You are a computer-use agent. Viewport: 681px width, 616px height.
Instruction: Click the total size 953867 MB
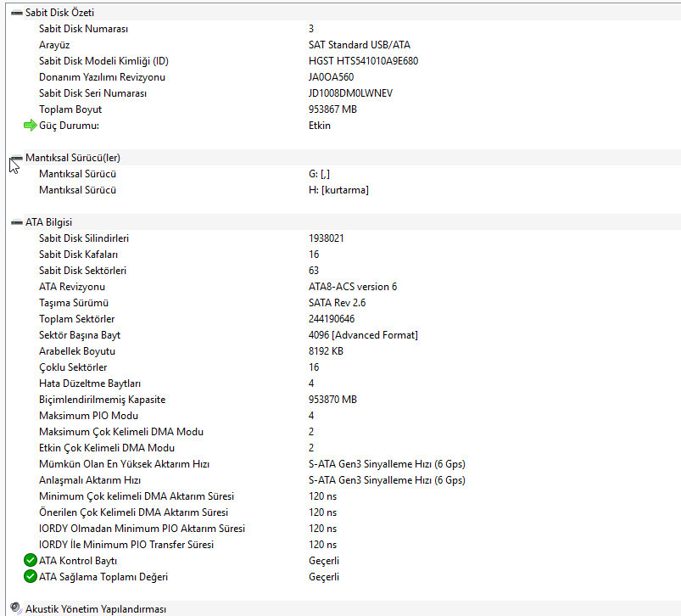pos(332,109)
